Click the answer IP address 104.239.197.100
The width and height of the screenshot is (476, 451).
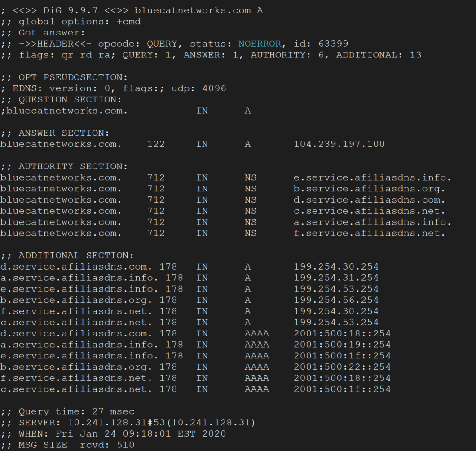point(339,144)
